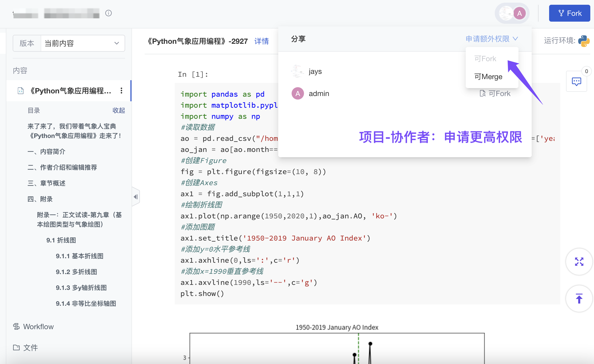This screenshot has height=364, width=594.
Task: Open the three-dot menu for notebook item
Action: [x=121, y=91]
